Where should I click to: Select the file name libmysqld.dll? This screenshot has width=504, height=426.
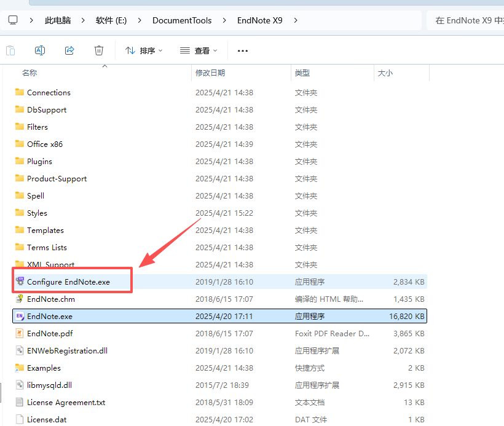[x=50, y=385]
